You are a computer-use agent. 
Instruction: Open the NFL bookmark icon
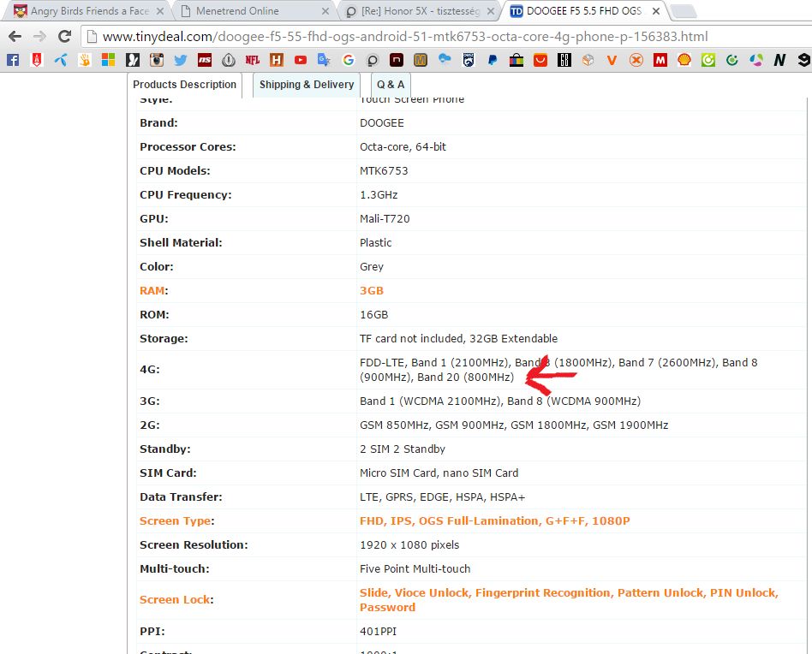coord(252,60)
